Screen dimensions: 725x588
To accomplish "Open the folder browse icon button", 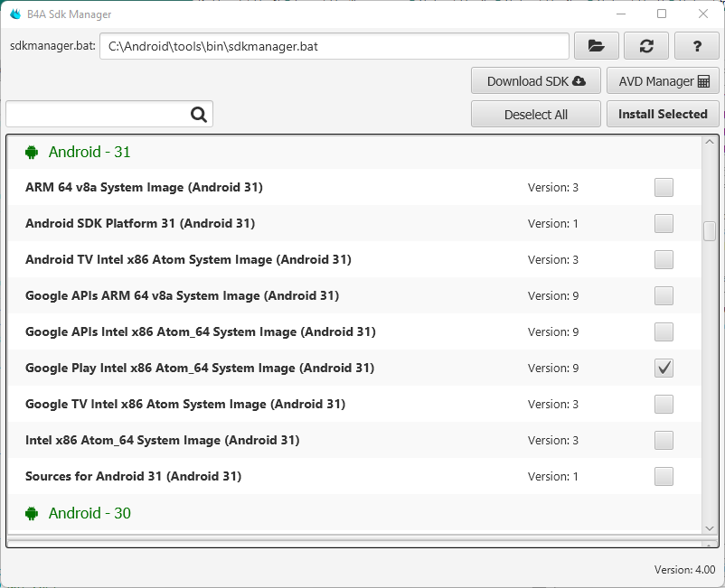I will [596, 46].
